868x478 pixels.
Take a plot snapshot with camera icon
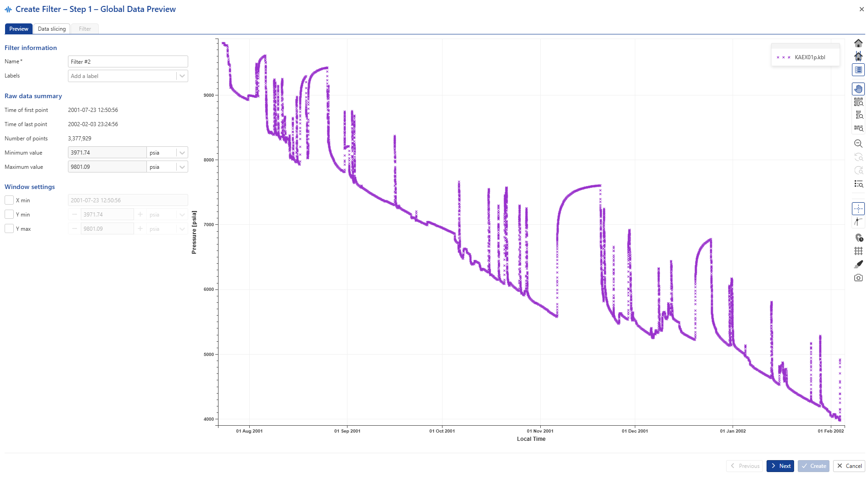pyautogui.click(x=858, y=278)
